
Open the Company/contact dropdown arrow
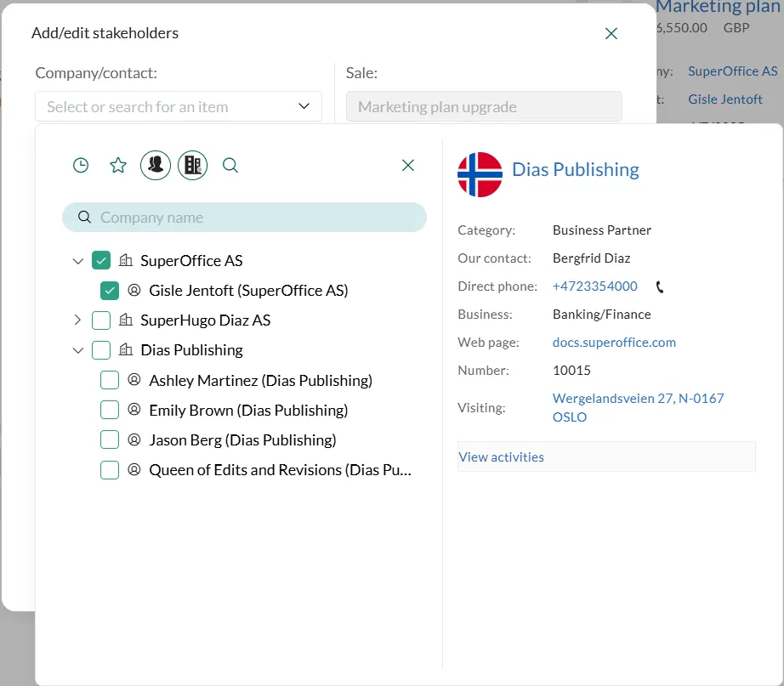[x=304, y=107]
